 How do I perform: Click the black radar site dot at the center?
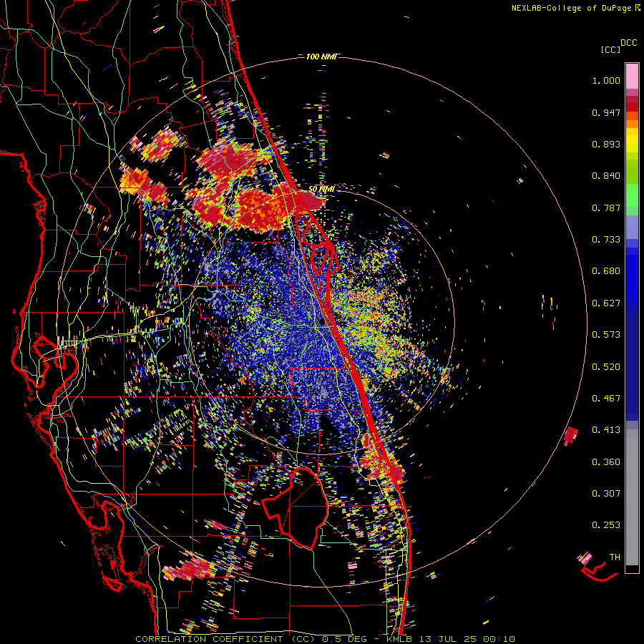click(322, 323)
